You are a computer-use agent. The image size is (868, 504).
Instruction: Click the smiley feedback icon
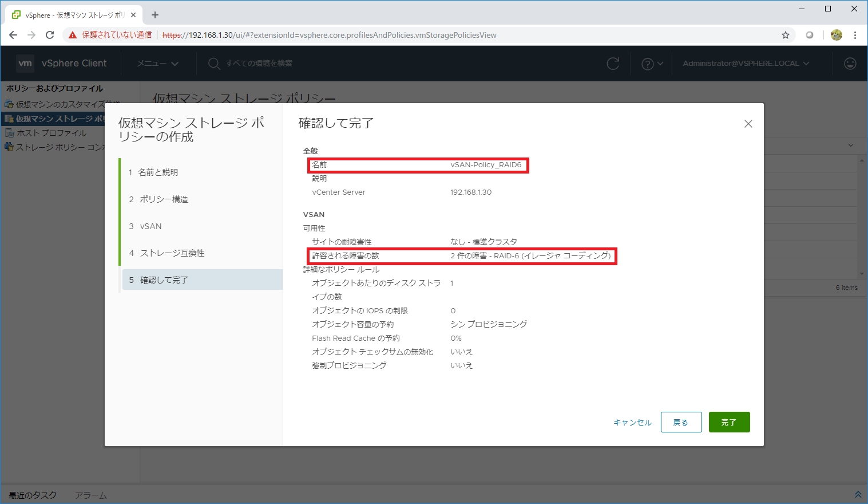[x=850, y=64]
